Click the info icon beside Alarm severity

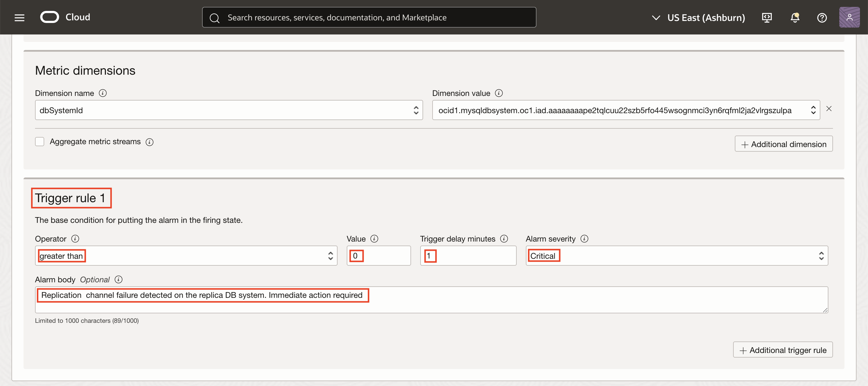point(585,238)
